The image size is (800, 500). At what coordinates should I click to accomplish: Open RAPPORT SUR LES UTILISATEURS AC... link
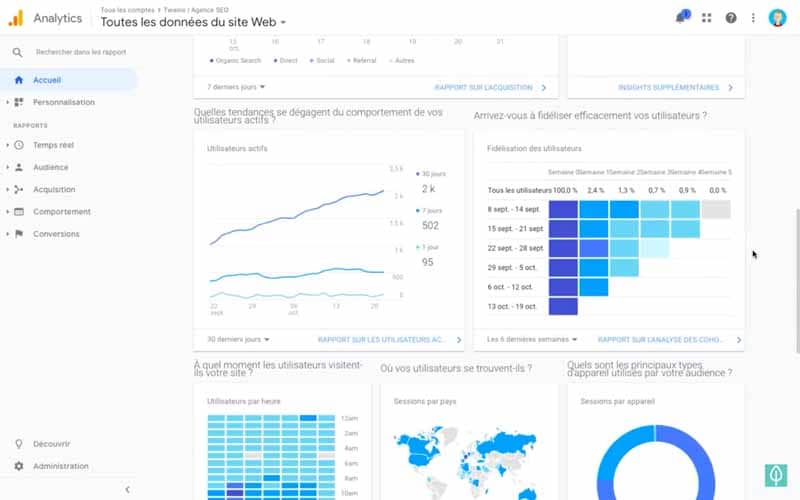pos(382,340)
